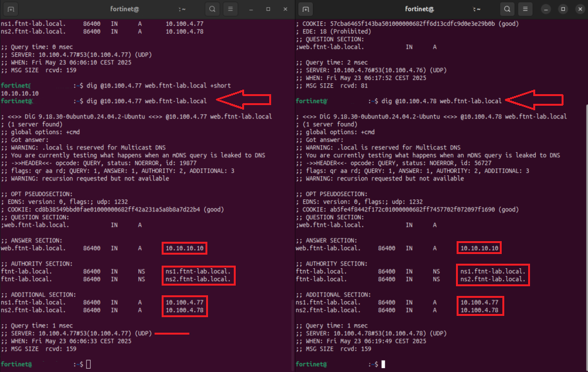Click 'Query time: 0 msec' line in left terminal

coord(37,47)
